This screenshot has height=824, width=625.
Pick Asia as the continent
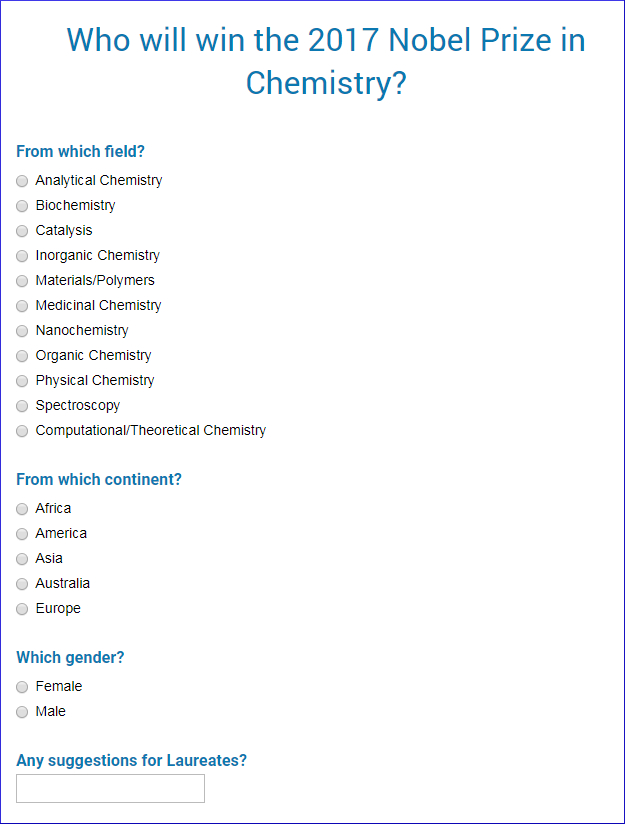click(x=22, y=559)
